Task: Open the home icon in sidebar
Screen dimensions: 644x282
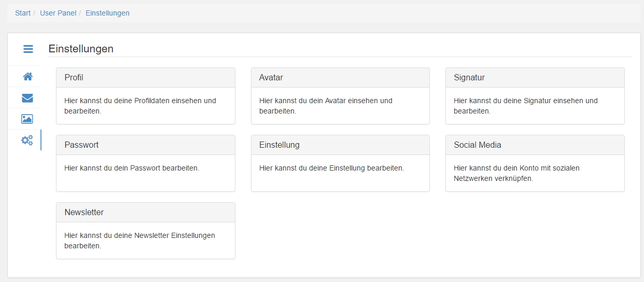Action: [x=27, y=77]
